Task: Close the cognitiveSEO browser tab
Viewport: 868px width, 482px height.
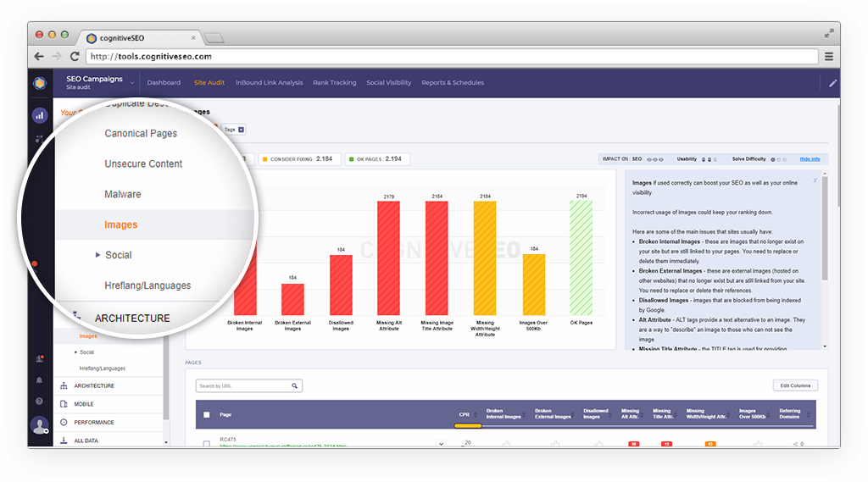Action: tap(193, 38)
